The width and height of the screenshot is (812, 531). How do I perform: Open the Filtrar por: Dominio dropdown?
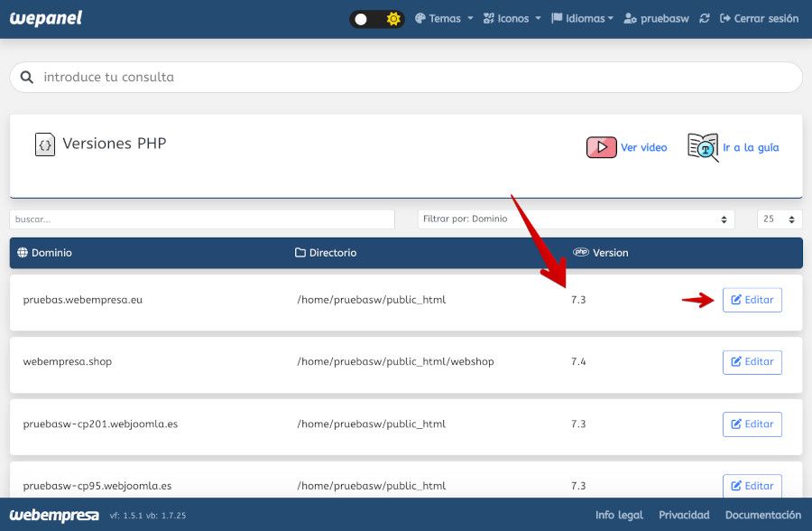(576, 219)
